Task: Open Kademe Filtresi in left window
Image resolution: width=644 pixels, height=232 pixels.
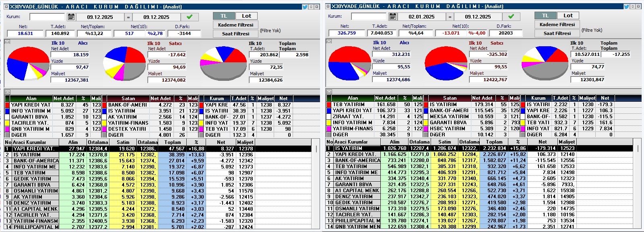Action: (x=235, y=25)
